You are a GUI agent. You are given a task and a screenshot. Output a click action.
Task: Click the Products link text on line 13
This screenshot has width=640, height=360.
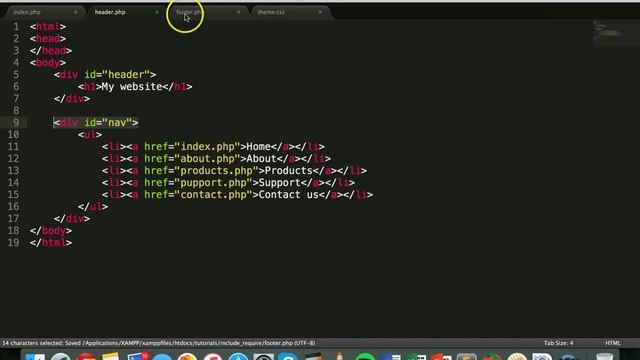(x=289, y=171)
